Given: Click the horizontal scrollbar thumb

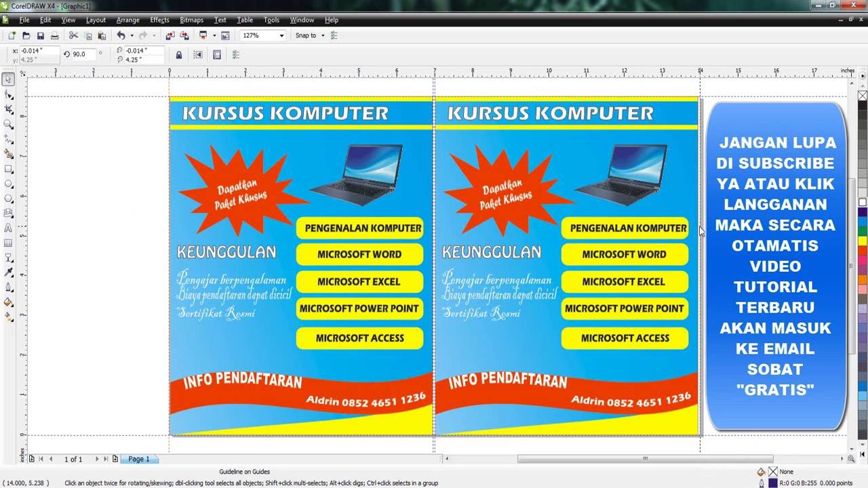Looking at the screenshot, I should pyautogui.click(x=645, y=459).
